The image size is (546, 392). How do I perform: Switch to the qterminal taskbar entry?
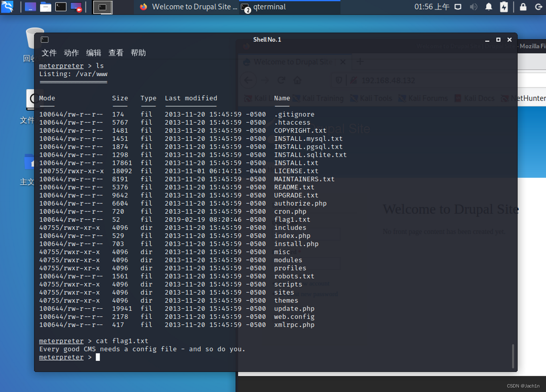[x=290, y=7]
